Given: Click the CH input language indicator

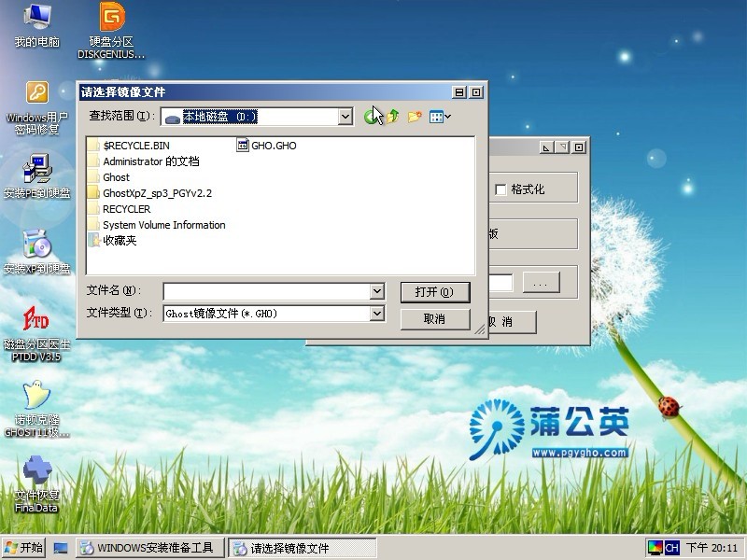Looking at the screenshot, I should coord(671,548).
